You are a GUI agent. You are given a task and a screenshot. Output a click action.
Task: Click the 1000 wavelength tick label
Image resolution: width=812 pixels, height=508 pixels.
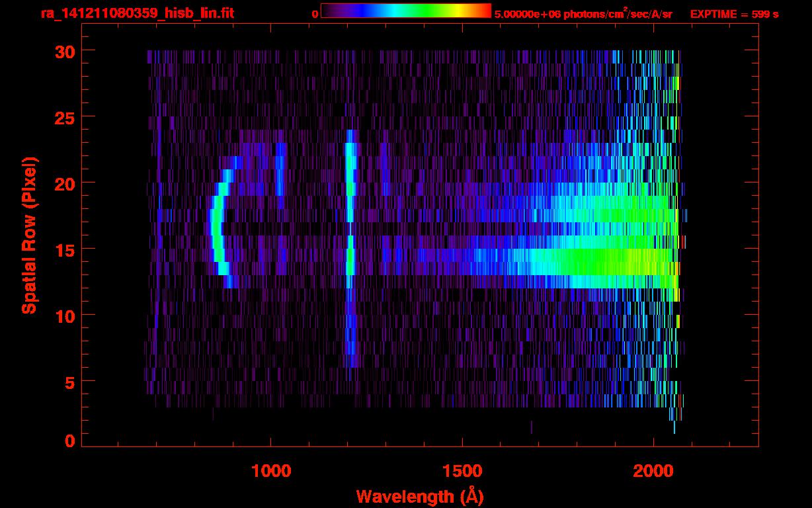(x=271, y=471)
